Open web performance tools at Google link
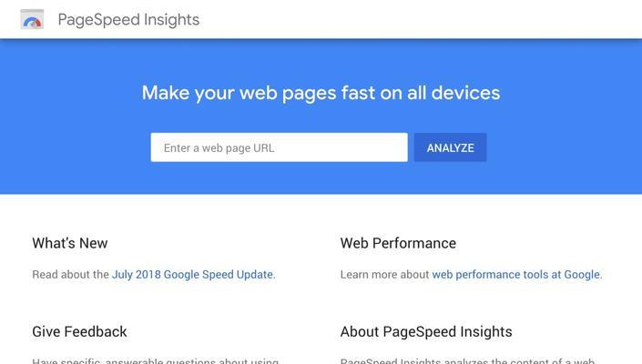This screenshot has width=642, height=364. [x=516, y=275]
